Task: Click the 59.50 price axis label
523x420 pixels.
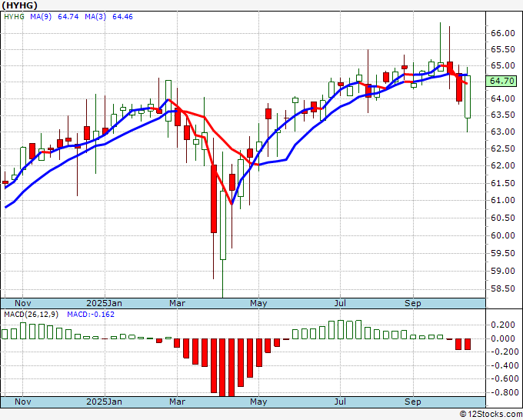Action: coord(503,253)
